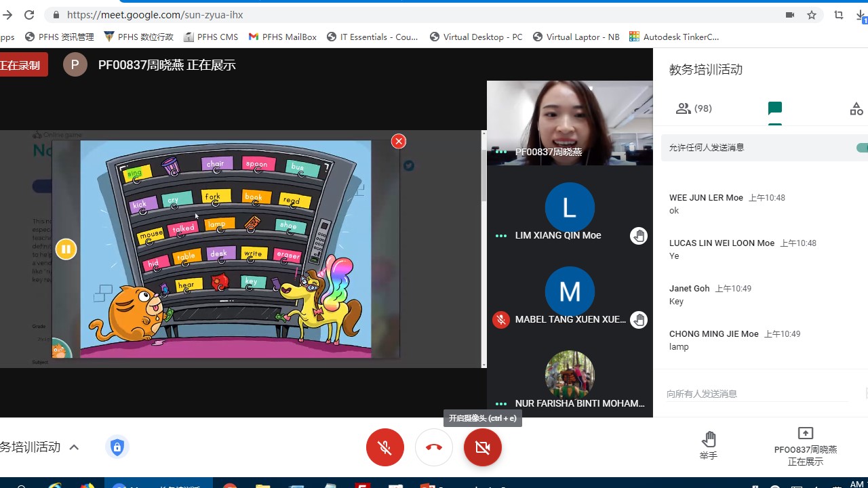
Task: Click LIM XIANG QIN's letter L avatar
Action: click(x=570, y=207)
